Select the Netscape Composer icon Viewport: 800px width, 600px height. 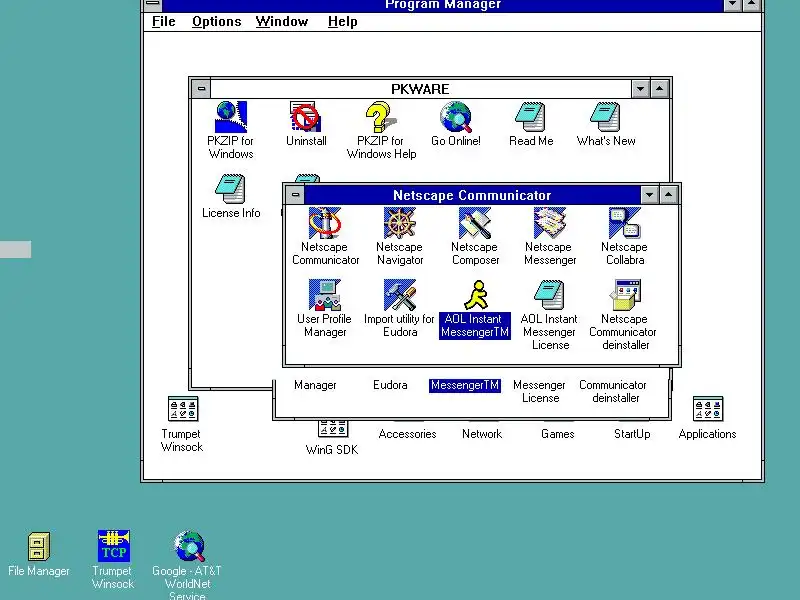tap(474, 223)
